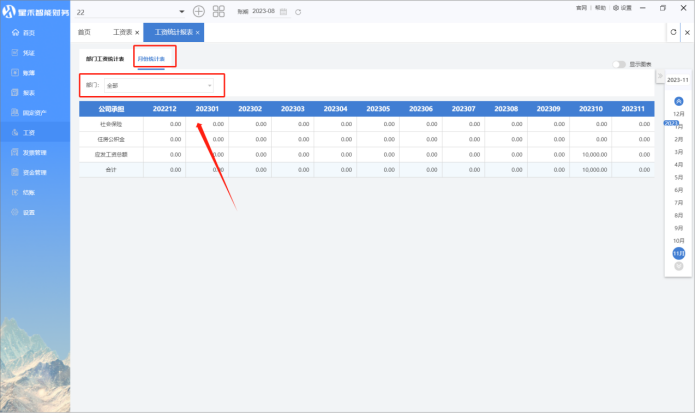695x413 pixels.
Task: Open 发票管理 (Invoice Management) in the sidebar
Action: click(35, 152)
